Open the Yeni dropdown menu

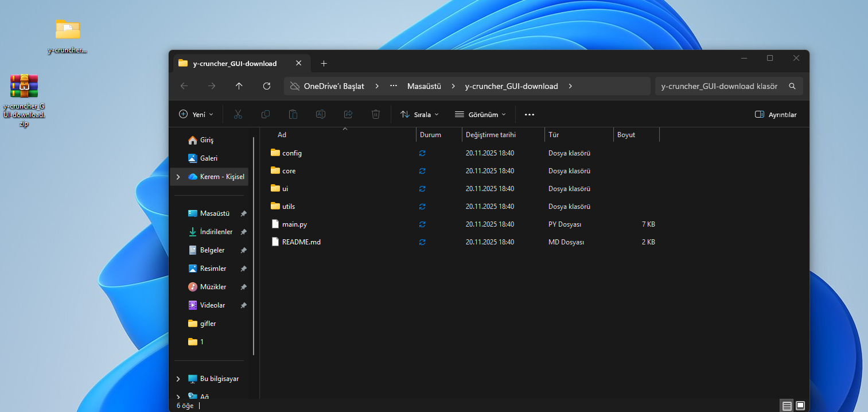pyautogui.click(x=196, y=115)
